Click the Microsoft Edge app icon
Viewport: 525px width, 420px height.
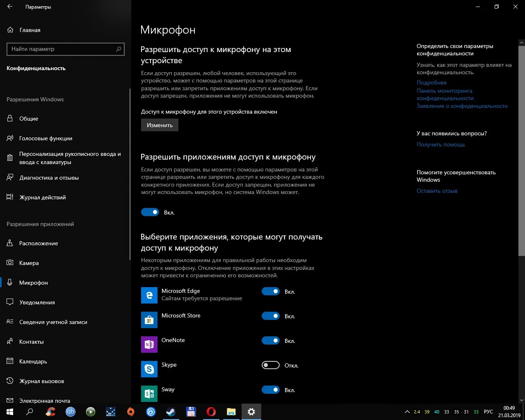149,295
